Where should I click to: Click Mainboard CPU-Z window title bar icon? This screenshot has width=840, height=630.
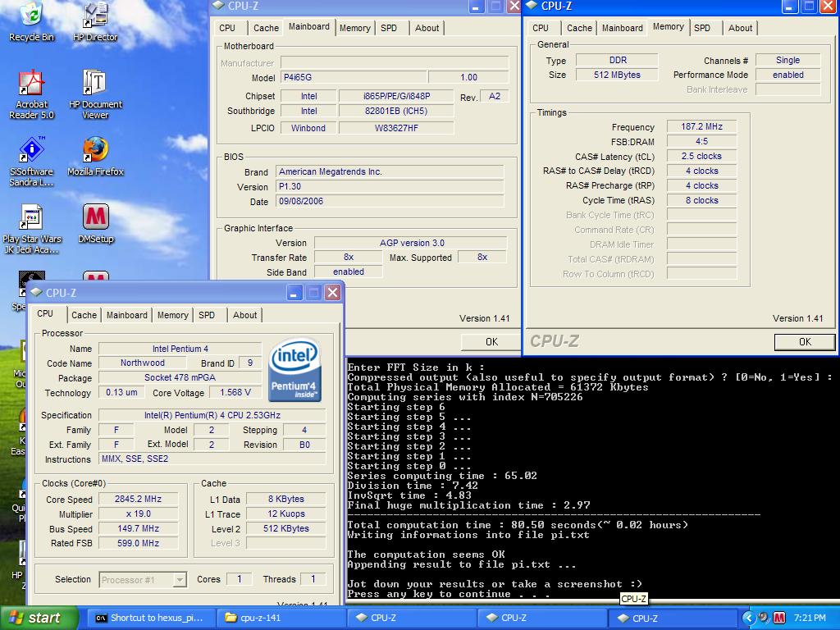218,6
